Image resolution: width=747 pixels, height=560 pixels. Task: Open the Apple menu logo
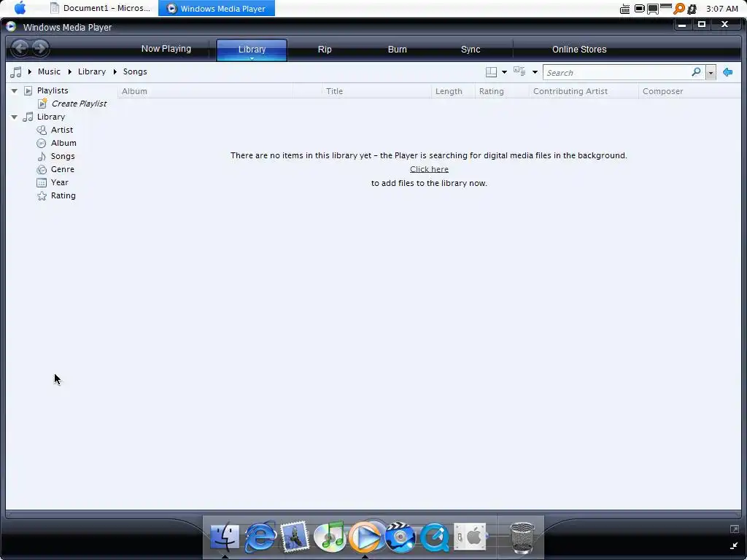point(20,8)
